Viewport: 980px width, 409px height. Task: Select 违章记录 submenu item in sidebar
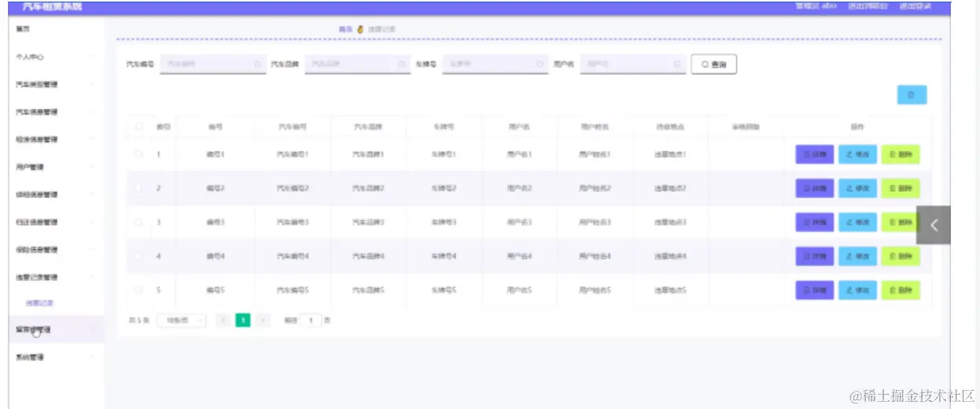click(39, 302)
